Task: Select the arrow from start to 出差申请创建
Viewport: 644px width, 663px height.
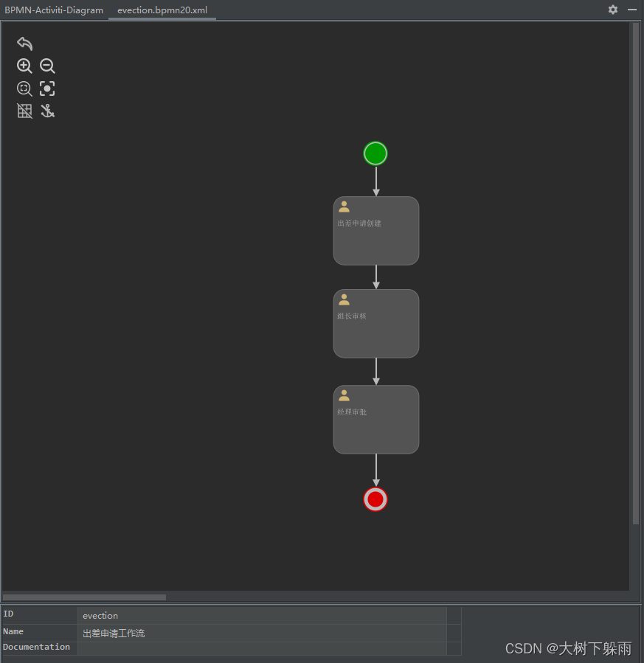Action: tap(376, 181)
